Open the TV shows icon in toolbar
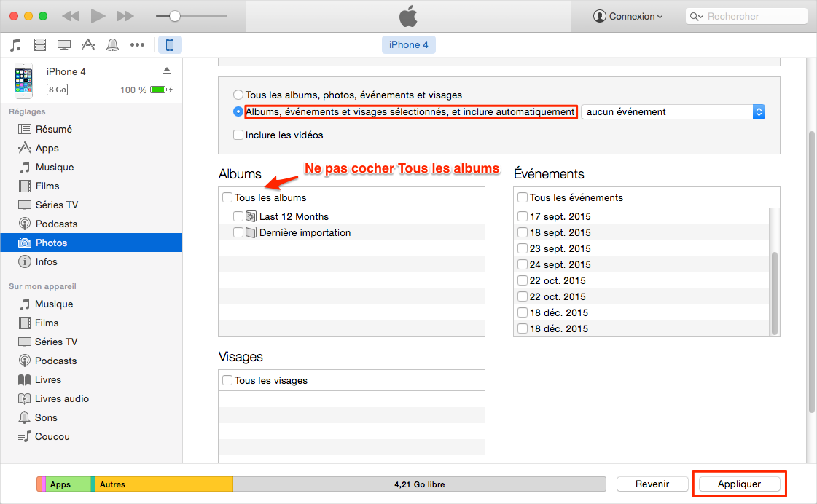817x504 pixels. [64, 44]
